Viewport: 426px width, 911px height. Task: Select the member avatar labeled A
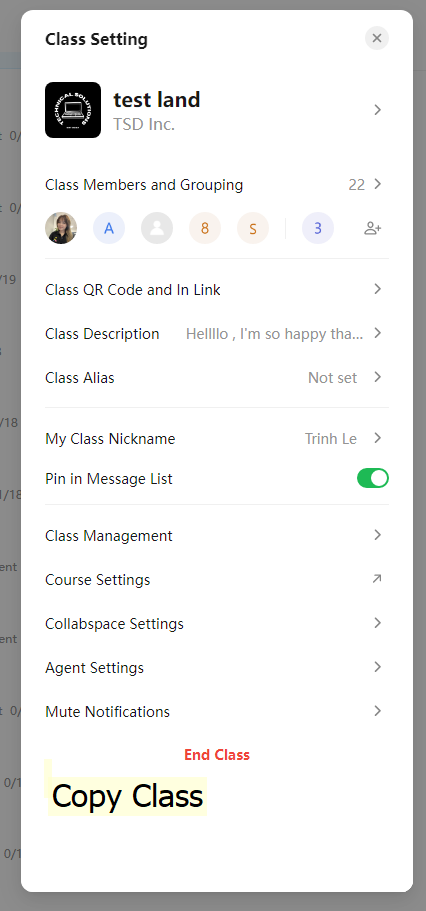(109, 228)
